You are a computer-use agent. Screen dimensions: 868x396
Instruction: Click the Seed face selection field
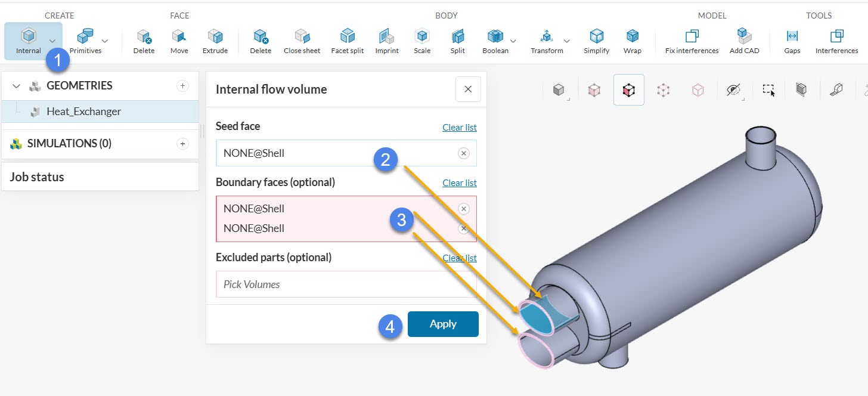click(346, 153)
